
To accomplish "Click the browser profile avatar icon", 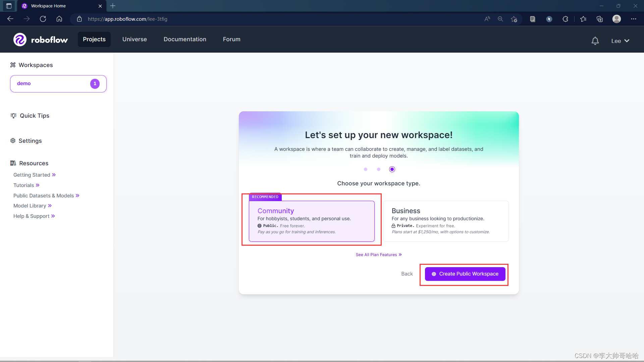I will pyautogui.click(x=616, y=19).
